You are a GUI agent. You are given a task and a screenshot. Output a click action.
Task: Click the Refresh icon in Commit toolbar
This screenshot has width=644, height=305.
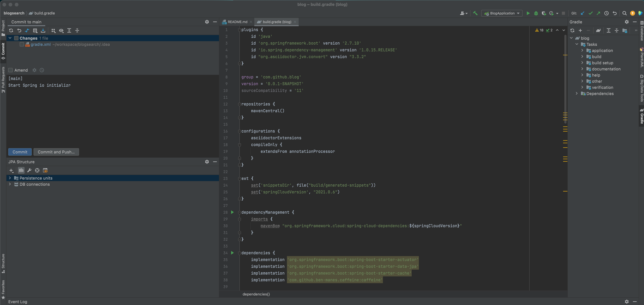point(11,30)
